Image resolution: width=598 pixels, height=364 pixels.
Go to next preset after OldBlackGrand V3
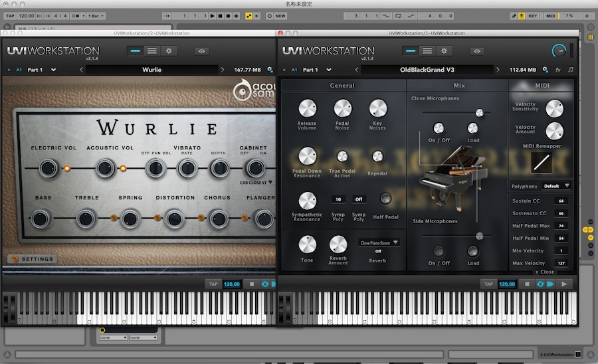tap(498, 70)
